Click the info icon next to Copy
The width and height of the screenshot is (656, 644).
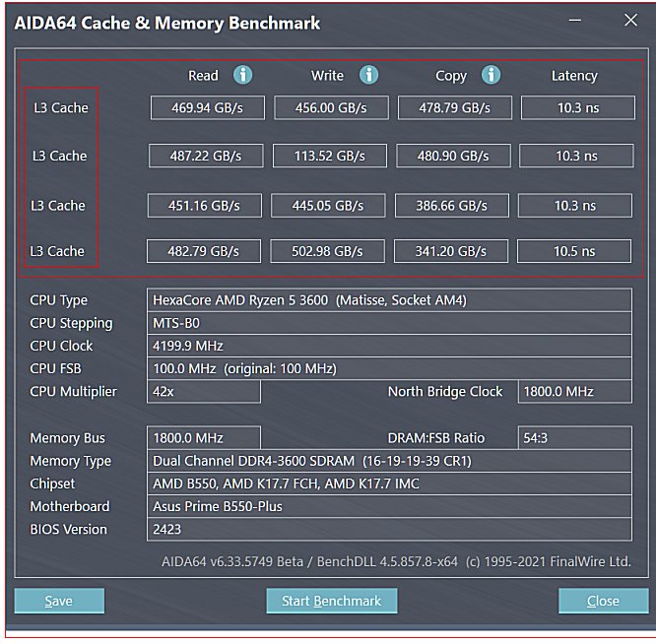(x=491, y=75)
